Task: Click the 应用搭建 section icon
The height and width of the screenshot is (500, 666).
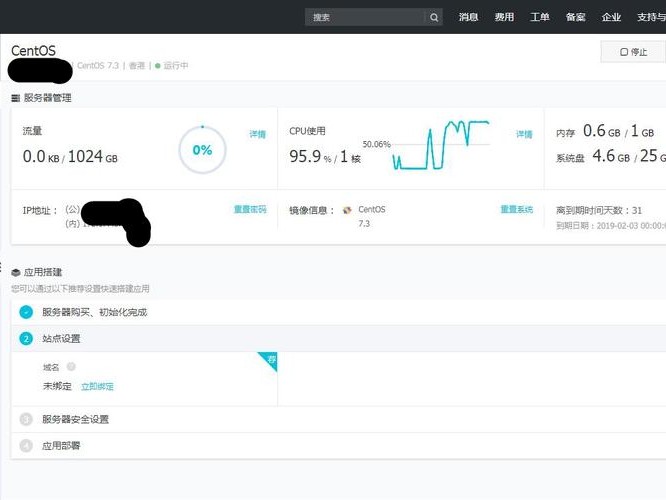Action: click(16, 272)
